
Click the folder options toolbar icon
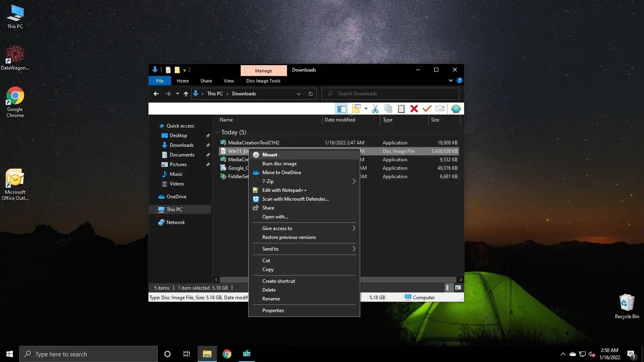(x=356, y=109)
